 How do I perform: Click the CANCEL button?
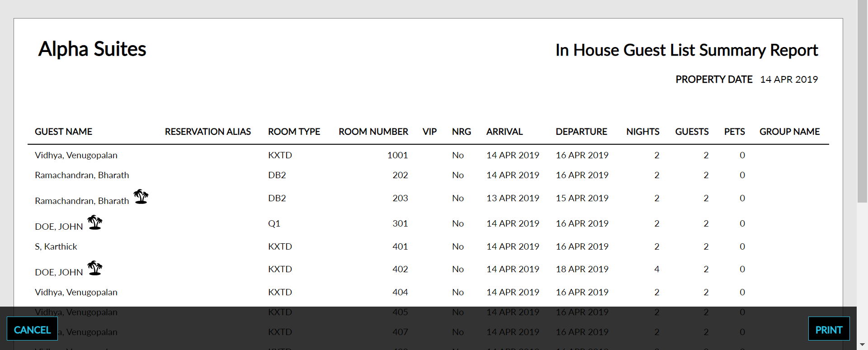32,329
